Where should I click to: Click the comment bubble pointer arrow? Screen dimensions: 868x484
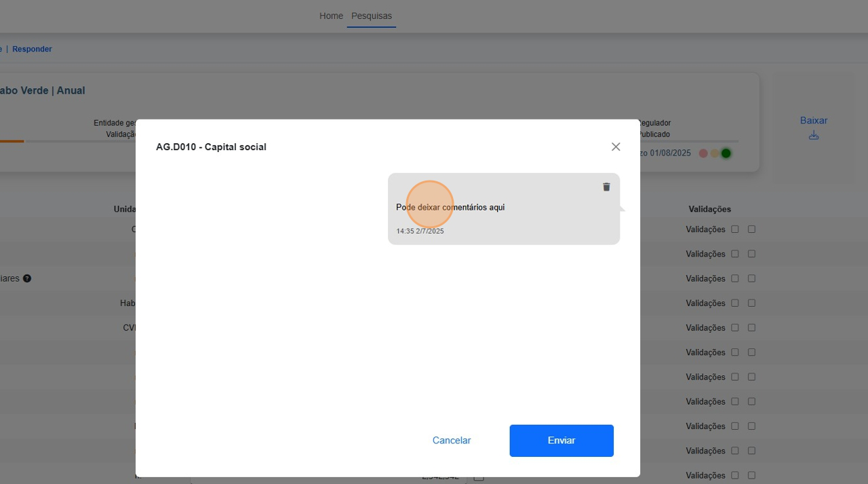[x=622, y=209]
